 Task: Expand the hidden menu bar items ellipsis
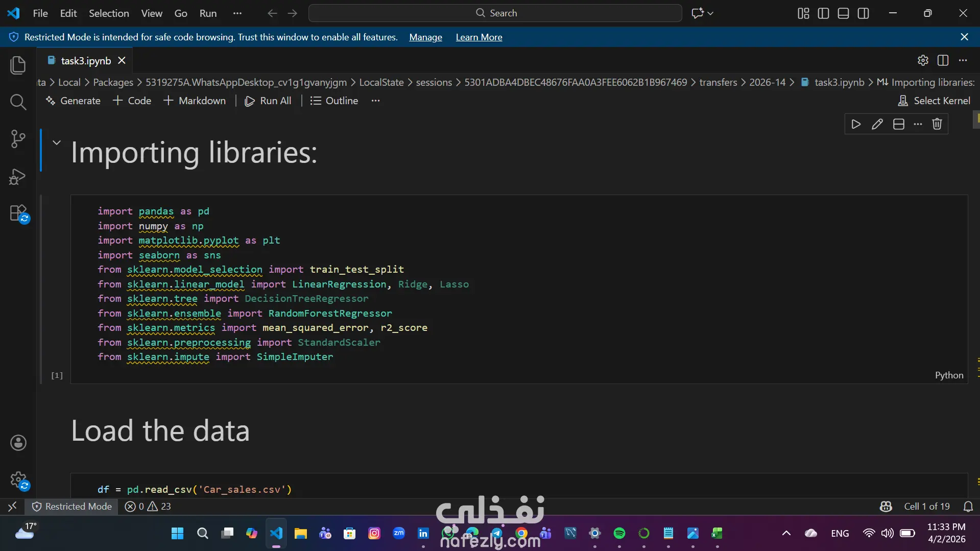(237, 13)
